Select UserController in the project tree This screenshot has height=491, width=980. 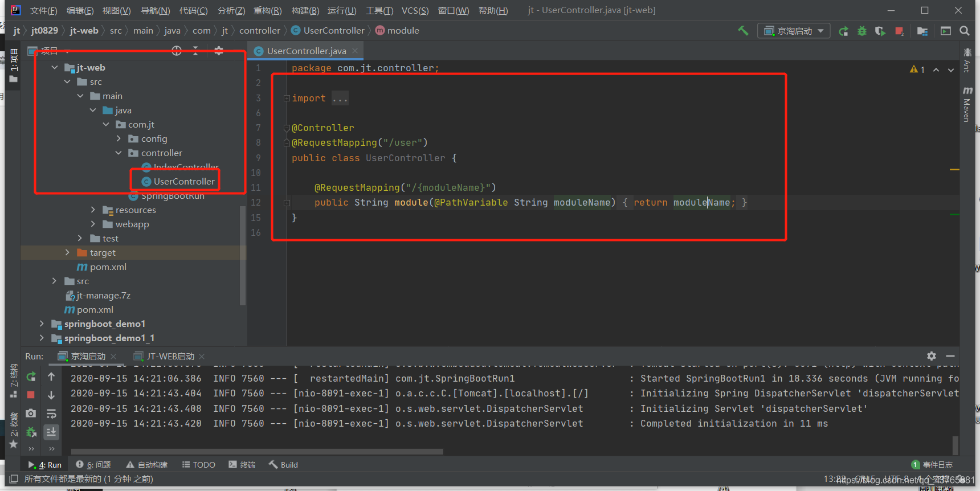pyautogui.click(x=184, y=181)
